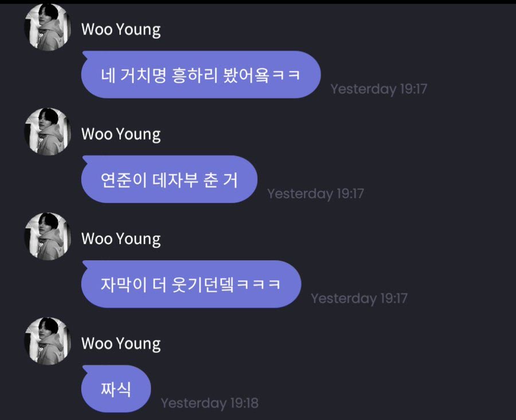This screenshot has height=420, width=516.
Task: Tap Woo Young's avatar on the first message
Action: pyautogui.click(x=48, y=28)
